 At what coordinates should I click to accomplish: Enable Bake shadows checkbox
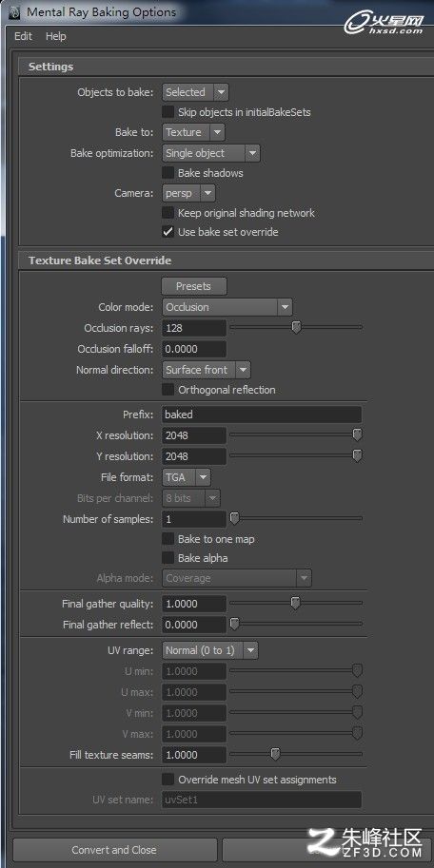(x=168, y=173)
